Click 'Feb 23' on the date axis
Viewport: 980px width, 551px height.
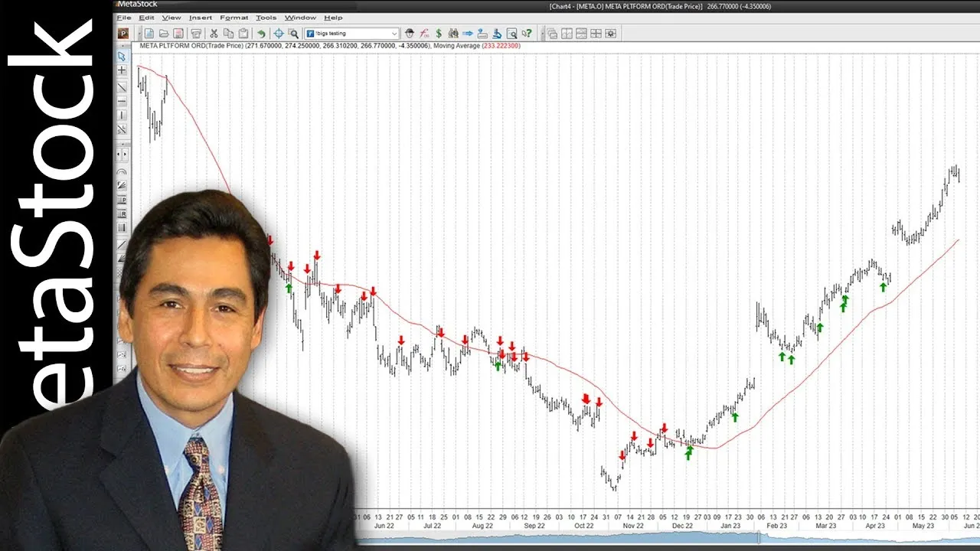[776, 527]
